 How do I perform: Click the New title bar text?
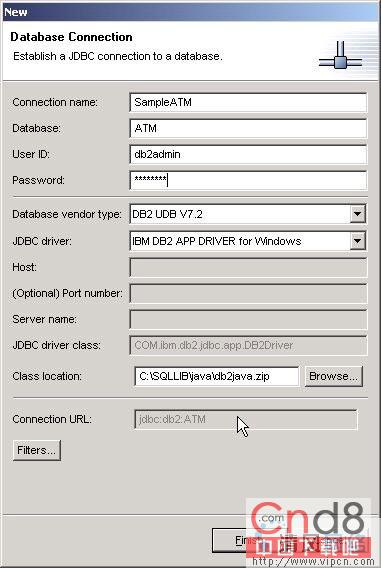pyautogui.click(x=16, y=12)
